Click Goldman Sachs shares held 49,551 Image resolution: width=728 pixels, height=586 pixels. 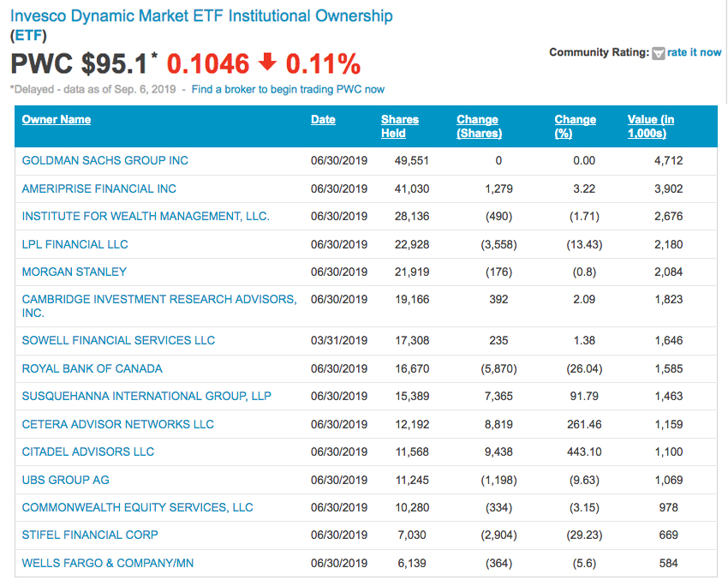[x=412, y=161]
